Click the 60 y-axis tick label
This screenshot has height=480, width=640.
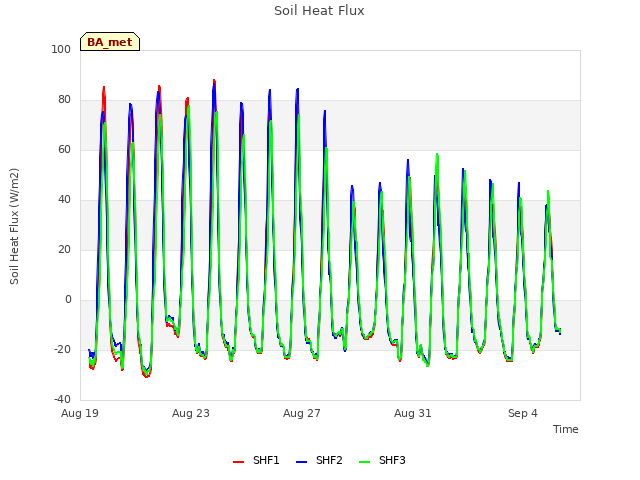(x=64, y=149)
